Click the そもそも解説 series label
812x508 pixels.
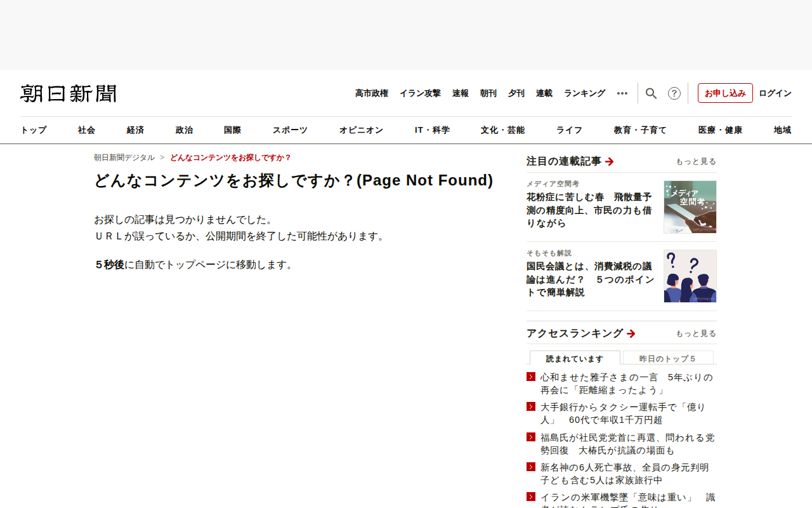(x=549, y=253)
